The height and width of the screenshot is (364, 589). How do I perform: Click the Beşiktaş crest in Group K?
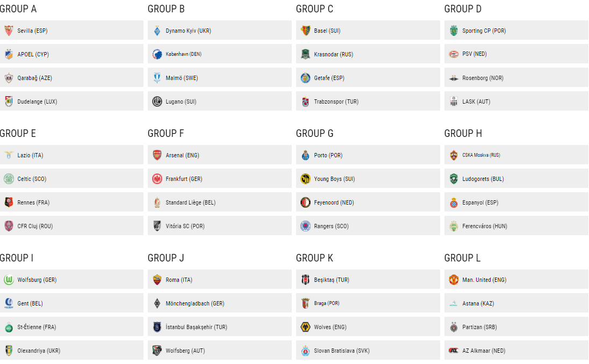pos(304,280)
